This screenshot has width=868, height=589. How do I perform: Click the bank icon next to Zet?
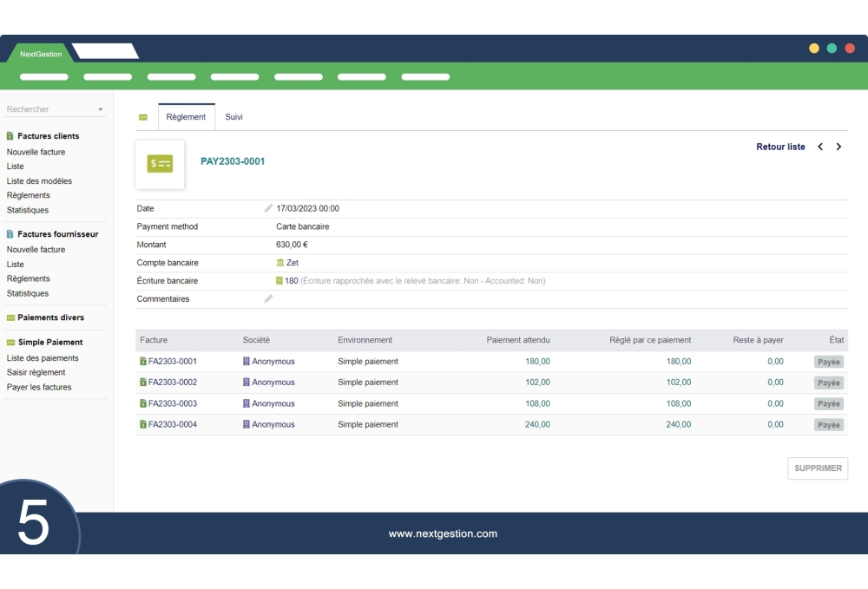pos(280,263)
